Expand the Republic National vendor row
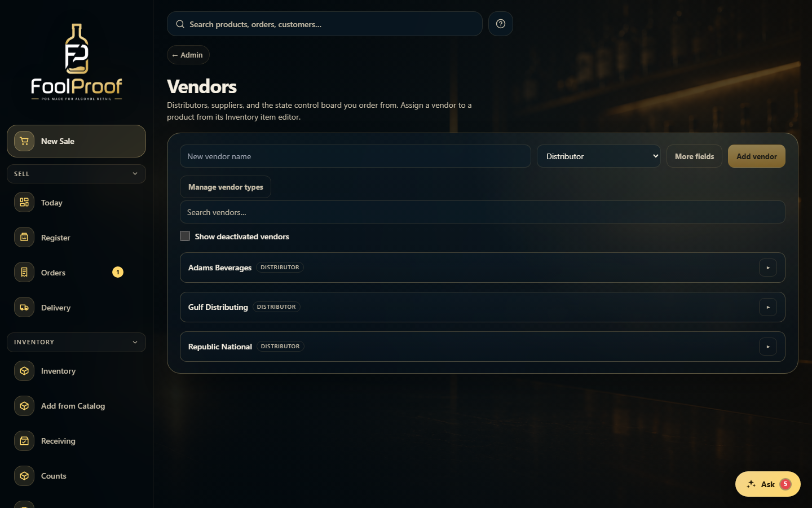The image size is (812, 508). click(x=768, y=347)
